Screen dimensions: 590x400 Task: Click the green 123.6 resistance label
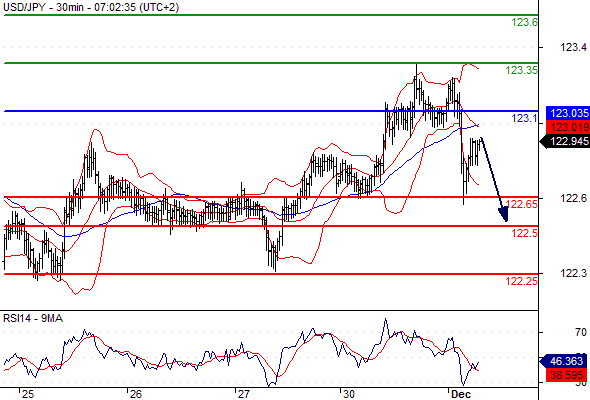(525, 22)
